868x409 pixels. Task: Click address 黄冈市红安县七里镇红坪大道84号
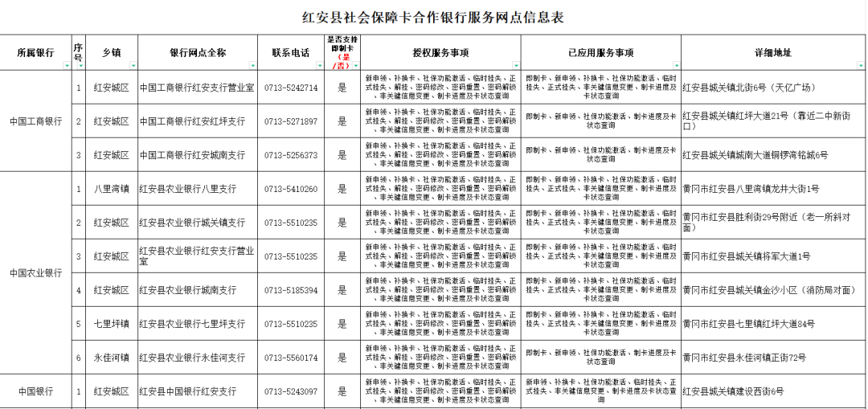774,324
